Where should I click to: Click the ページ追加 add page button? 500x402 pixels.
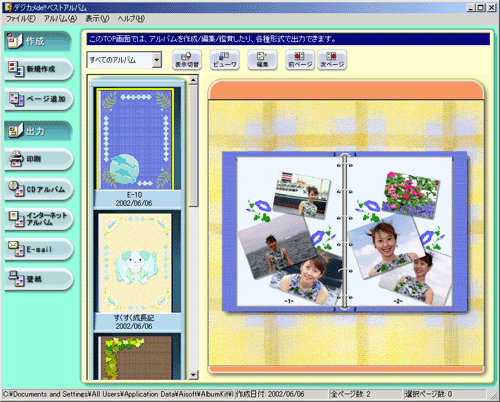click(x=39, y=99)
